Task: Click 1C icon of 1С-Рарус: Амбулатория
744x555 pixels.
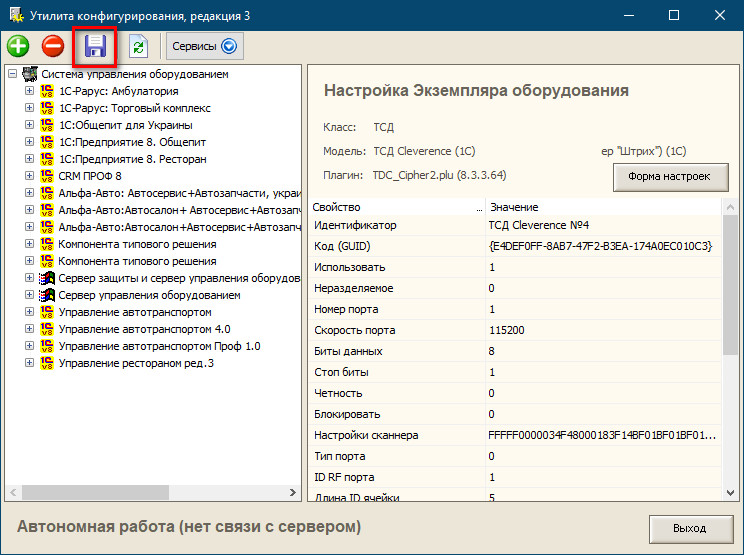Action: 46,91
